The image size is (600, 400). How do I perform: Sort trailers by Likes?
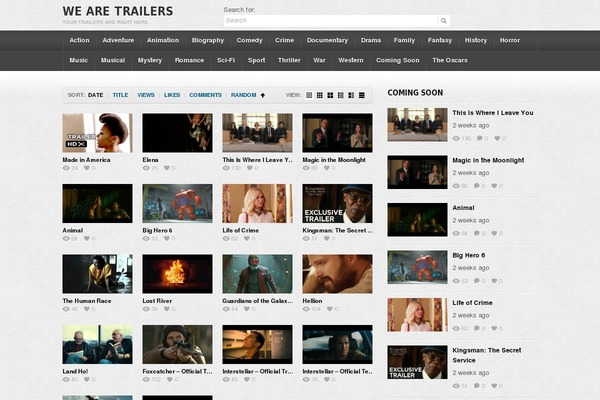pos(172,95)
